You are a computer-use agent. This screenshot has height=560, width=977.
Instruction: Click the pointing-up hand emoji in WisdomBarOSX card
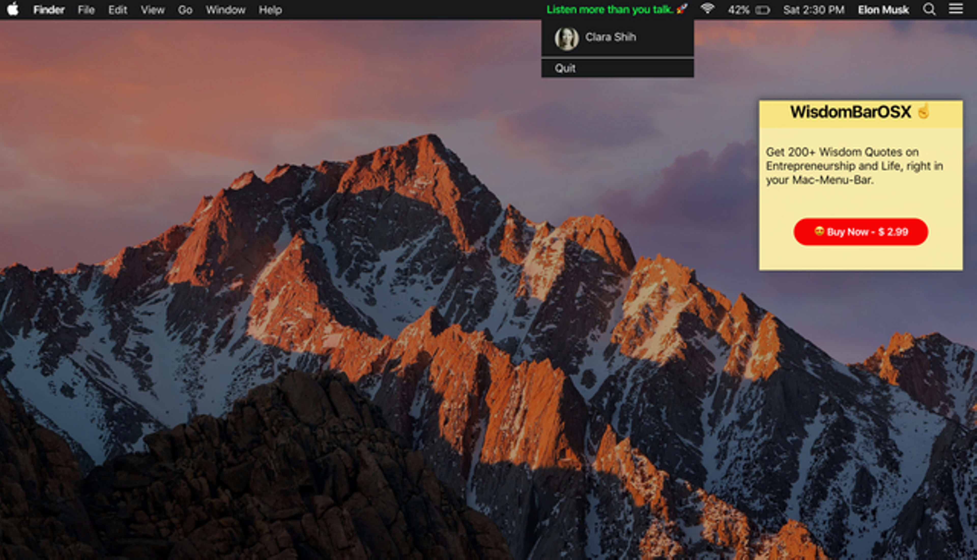(x=924, y=112)
